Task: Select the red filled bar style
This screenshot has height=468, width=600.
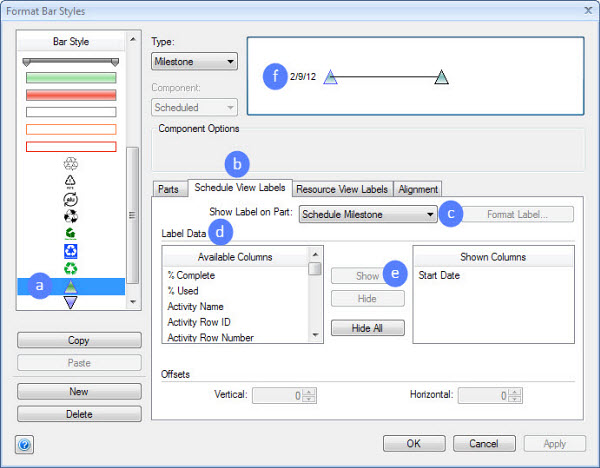Action: coord(70,94)
